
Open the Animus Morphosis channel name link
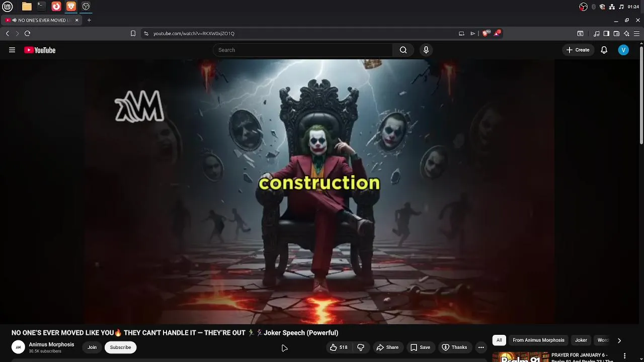51,344
